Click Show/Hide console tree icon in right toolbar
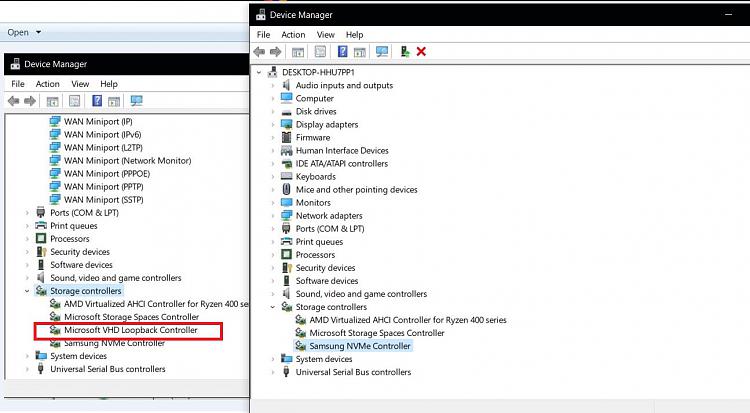This screenshot has height=413, width=750. [x=298, y=52]
